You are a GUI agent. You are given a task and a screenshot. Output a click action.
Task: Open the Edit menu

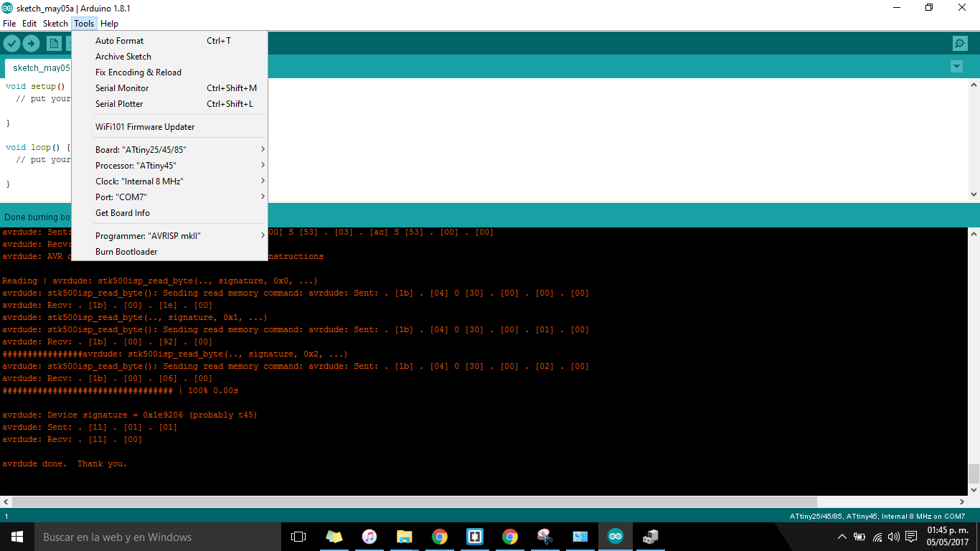point(29,24)
